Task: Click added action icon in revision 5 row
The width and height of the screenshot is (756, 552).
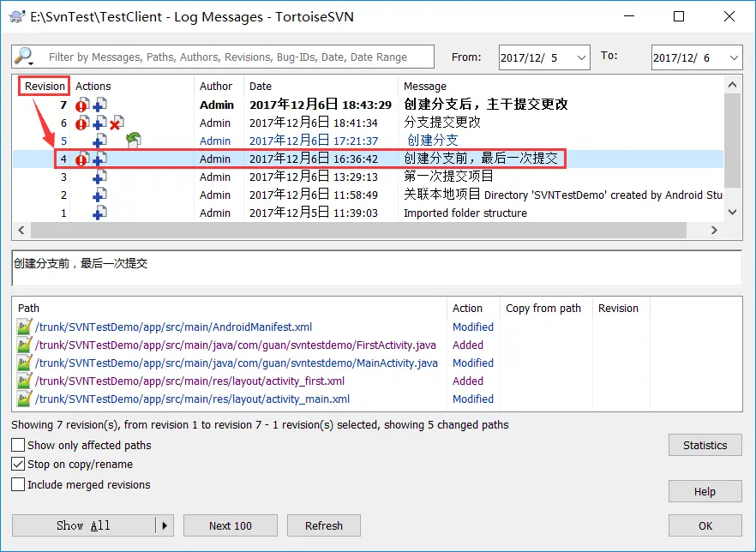Action: point(99,141)
